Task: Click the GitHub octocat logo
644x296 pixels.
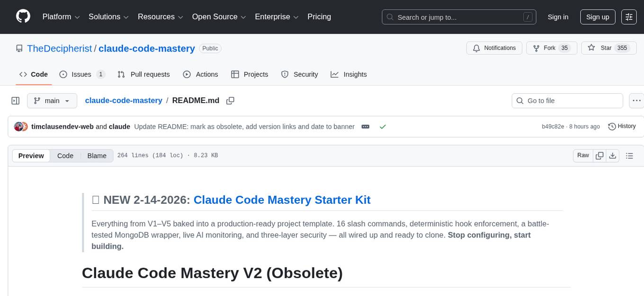Action: [23, 17]
